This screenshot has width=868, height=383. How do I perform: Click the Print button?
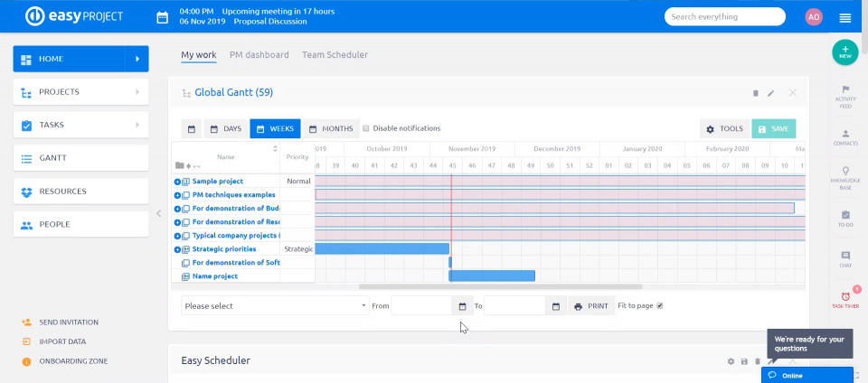[x=591, y=305]
